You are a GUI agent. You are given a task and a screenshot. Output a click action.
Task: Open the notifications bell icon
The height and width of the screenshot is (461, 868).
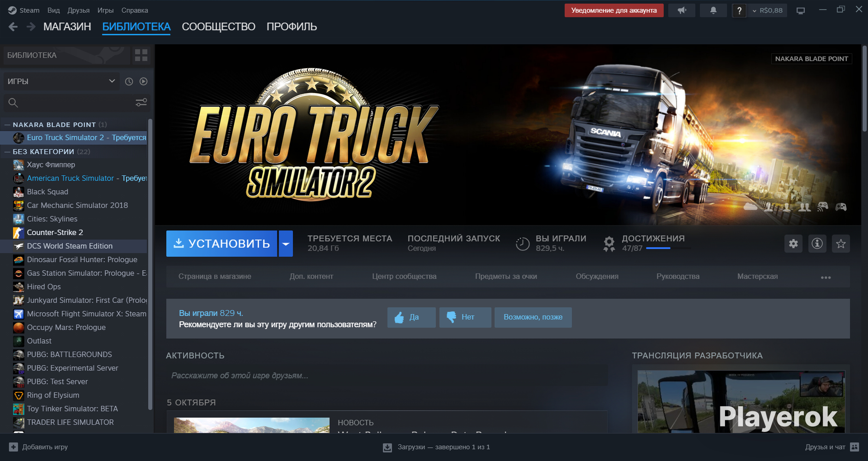[x=713, y=10]
